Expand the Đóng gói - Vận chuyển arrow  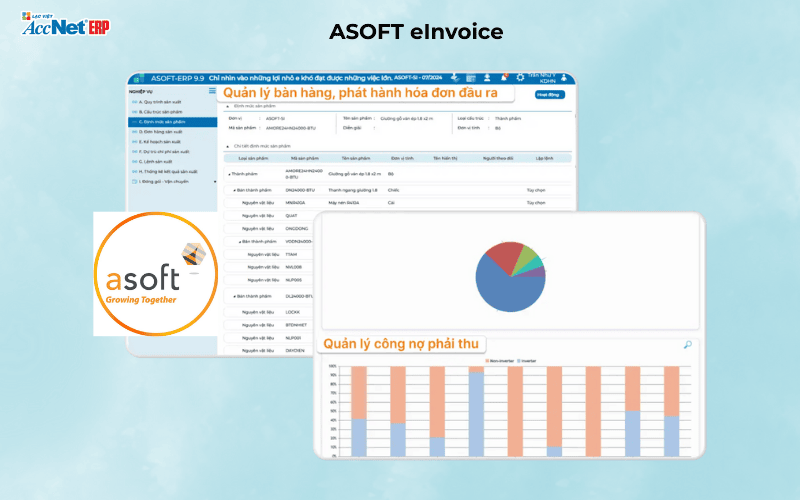(215, 182)
